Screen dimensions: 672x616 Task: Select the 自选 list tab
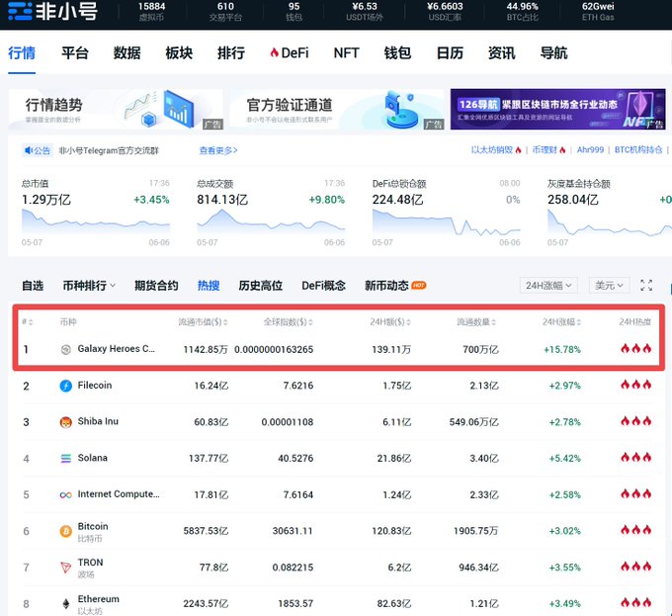[33, 286]
